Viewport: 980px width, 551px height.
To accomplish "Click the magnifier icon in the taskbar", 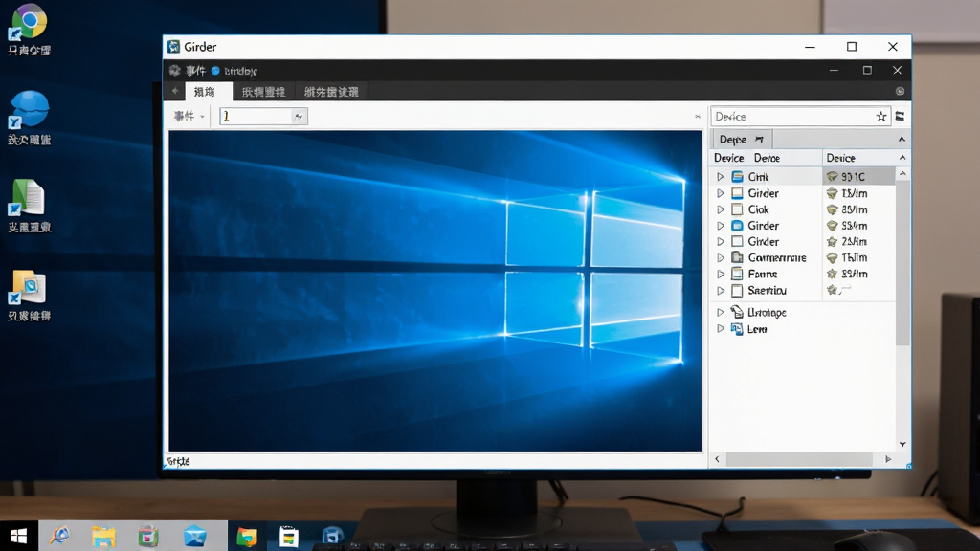I will pos(60,536).
